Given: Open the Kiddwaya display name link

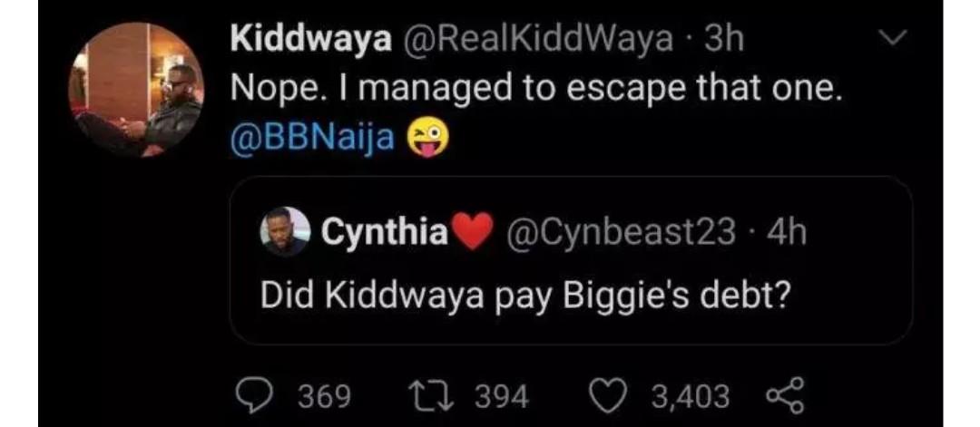Looking at the screenshot, I should pos(310,38).
